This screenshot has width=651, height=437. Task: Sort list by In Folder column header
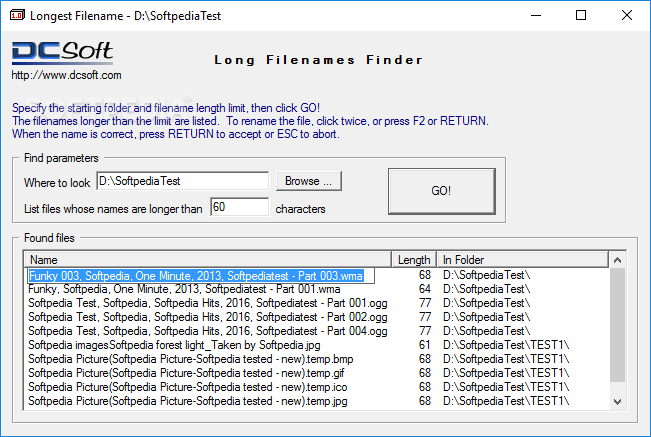(523, 260)
